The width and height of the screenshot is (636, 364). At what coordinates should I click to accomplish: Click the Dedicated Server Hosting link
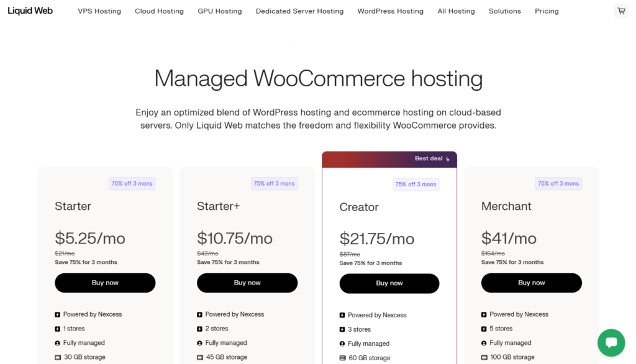[x=299, y=11]
